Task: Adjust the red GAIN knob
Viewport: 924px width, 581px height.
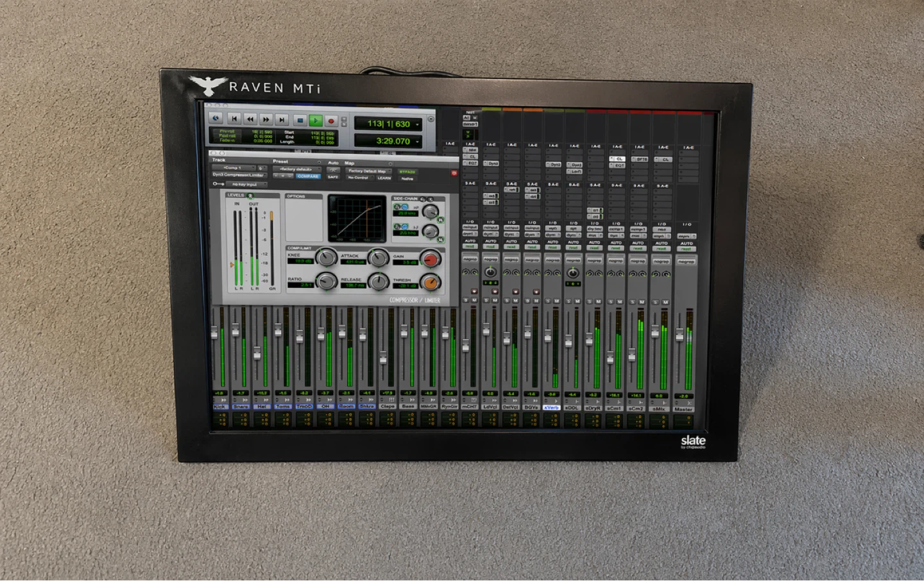Action: pyautogui.click(x=431, y=260)
